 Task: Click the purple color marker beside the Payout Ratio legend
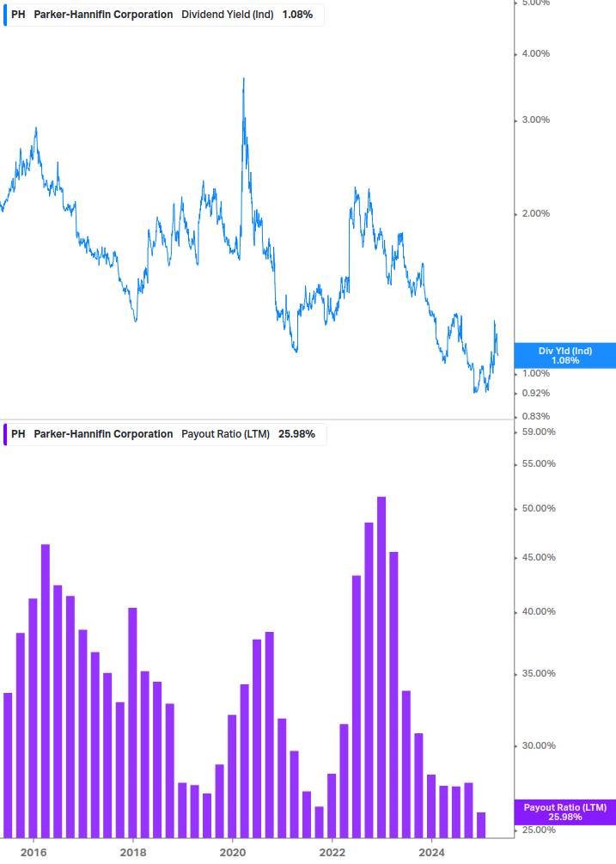[x=5, y=434]
